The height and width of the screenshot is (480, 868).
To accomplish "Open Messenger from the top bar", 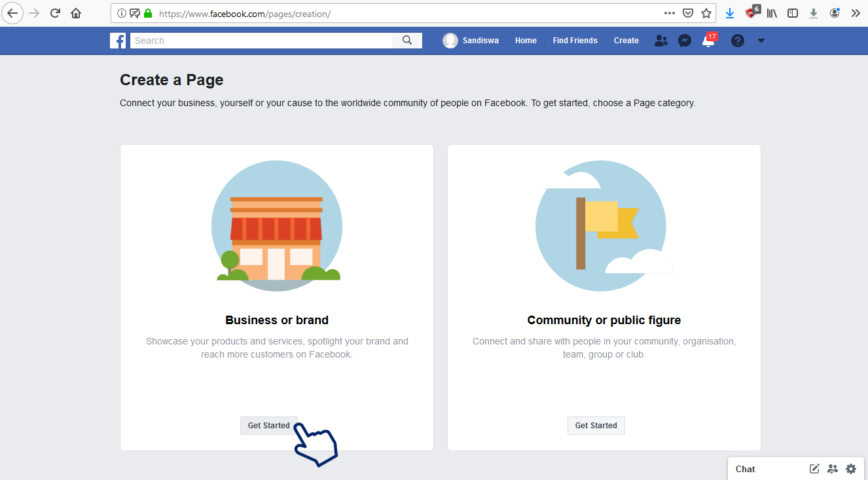I will click(x=685, y=41).
